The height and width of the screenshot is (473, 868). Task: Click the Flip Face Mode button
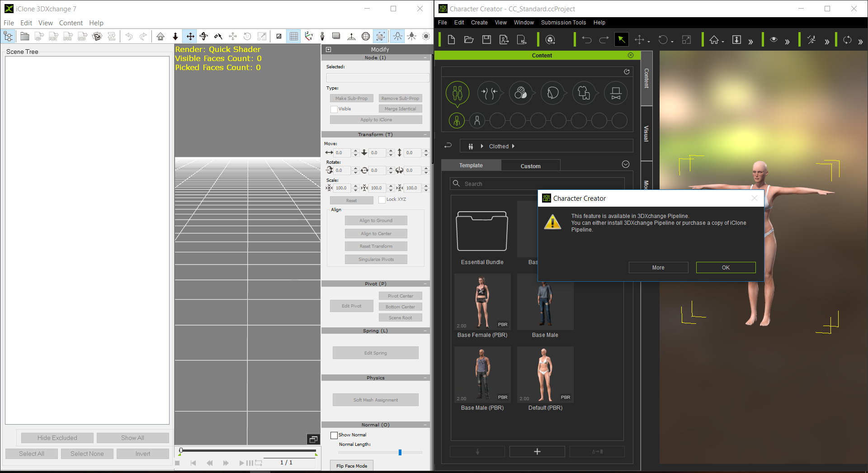click(x=352, y=466)
